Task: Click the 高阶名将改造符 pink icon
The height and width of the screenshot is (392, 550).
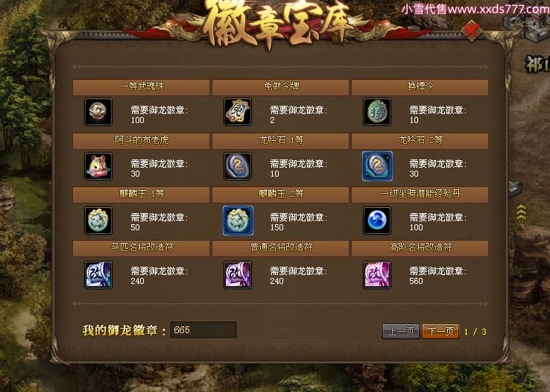Action: 377,274
